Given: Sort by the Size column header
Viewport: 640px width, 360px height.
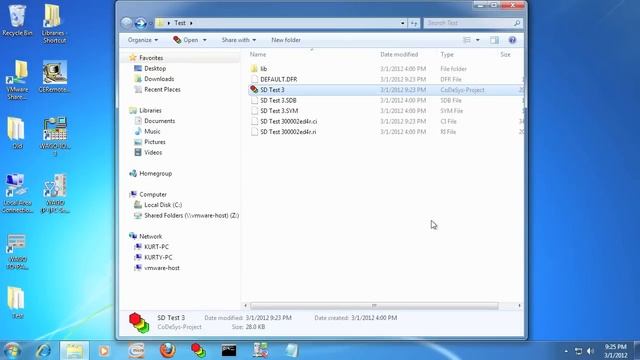Looking at the screenshot, I should point(505,54).
